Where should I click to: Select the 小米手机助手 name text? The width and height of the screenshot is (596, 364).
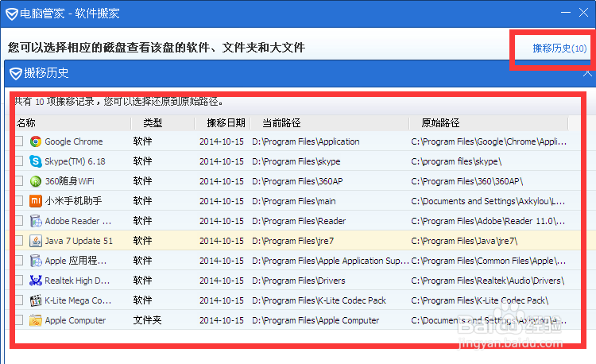(73, 201)
